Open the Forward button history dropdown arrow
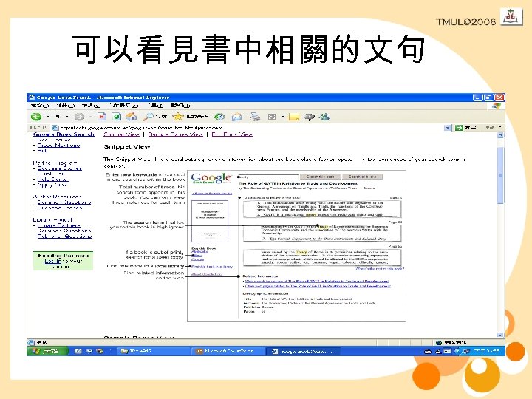 coord(90,117)
